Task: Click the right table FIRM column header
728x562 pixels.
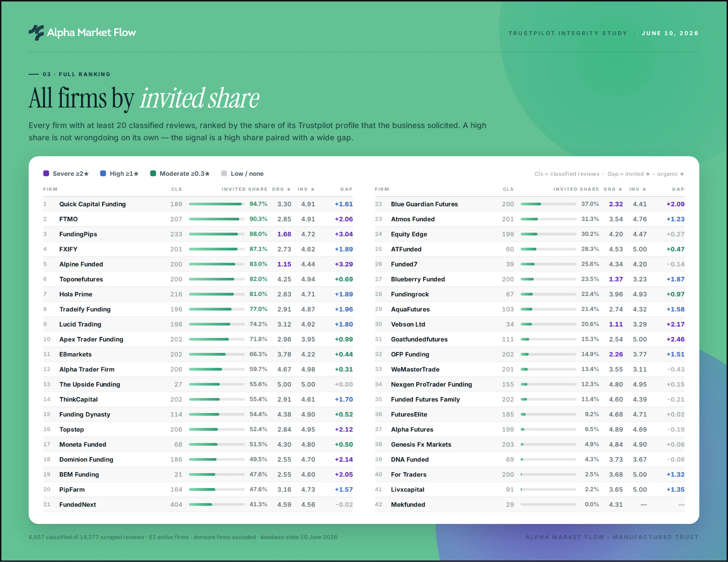Action: 382,189
